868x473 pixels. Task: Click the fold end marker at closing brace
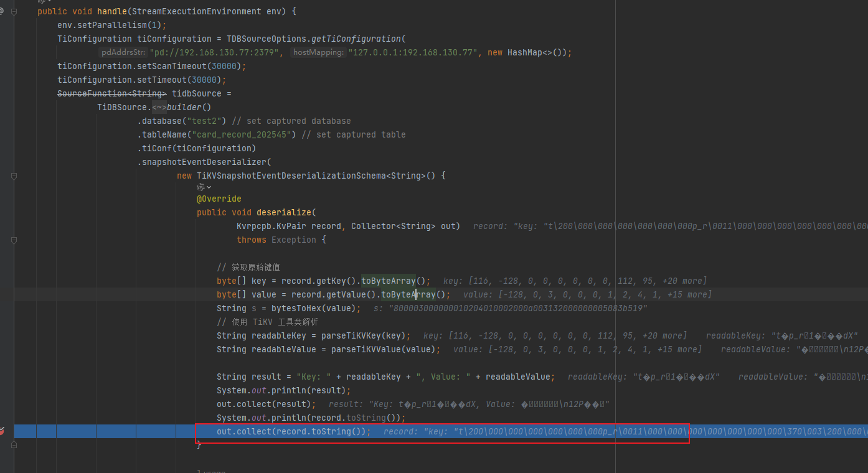point(14,445)
